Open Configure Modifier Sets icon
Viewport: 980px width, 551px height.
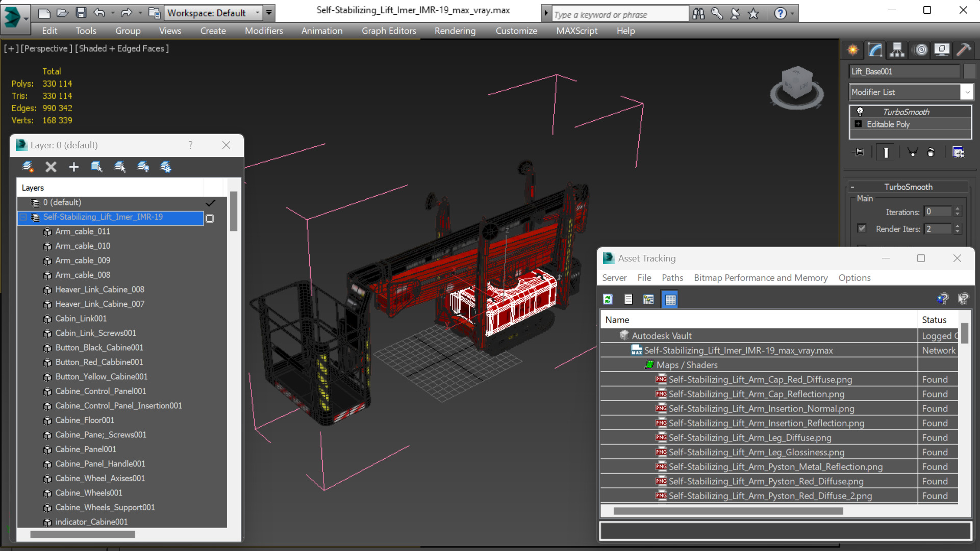coord(959,152)
